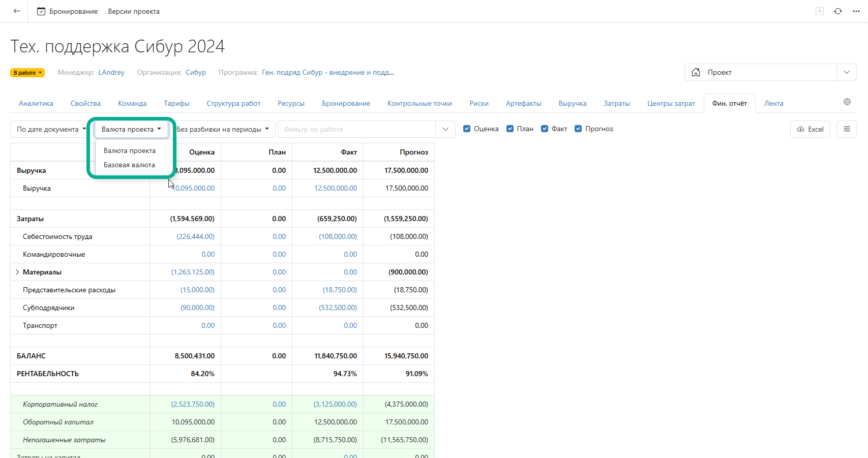The width and height of the screenshot is (868, 458).
Task: Open the Структура работ tab
Action: point(233,103)
